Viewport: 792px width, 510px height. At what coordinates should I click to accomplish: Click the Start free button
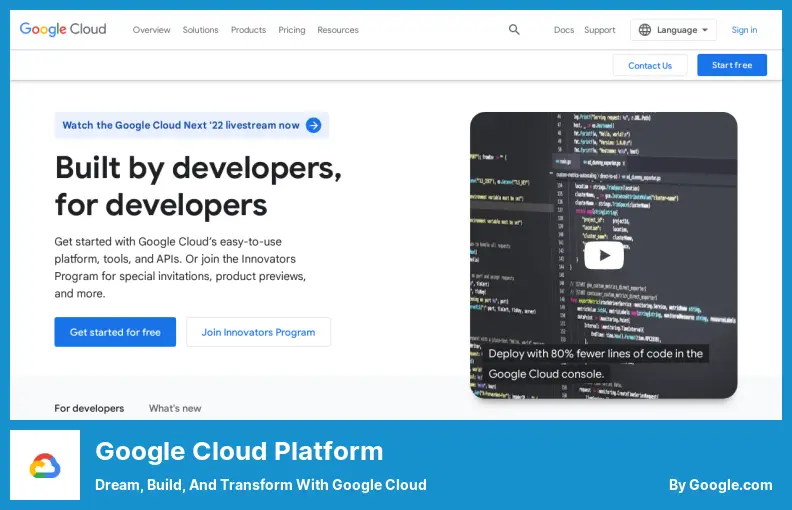click(732, 65)
